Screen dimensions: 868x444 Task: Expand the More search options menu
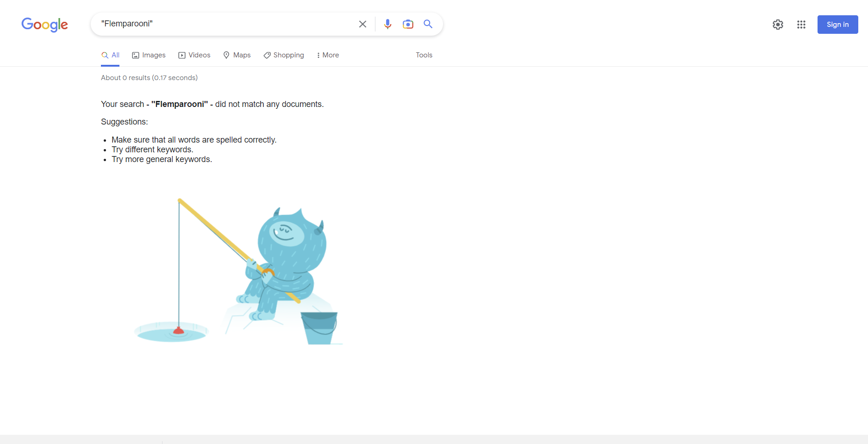328,55
